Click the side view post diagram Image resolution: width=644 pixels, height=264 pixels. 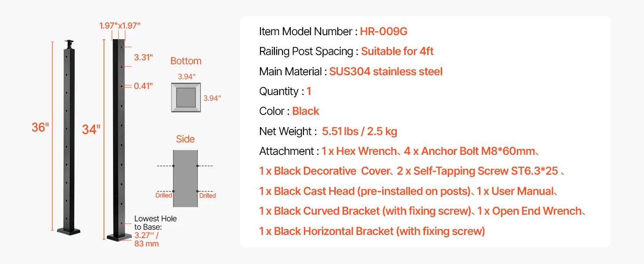[x=185, y=178]
